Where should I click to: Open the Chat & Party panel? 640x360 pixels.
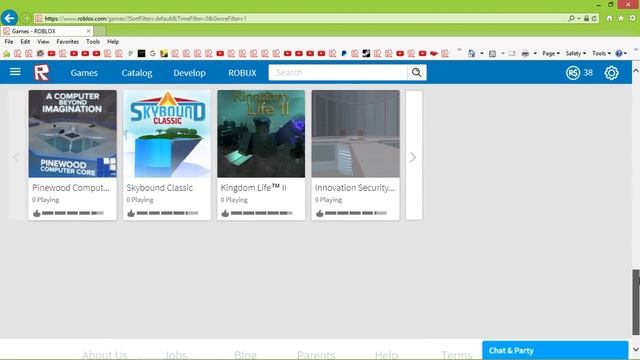pyautogui.click(x=555, y=350)
